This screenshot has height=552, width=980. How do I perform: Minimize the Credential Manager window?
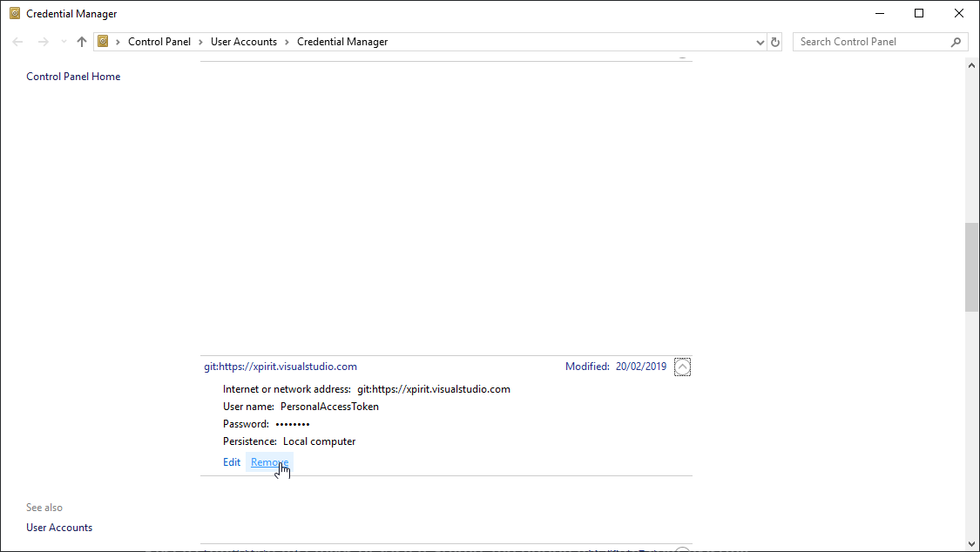point(880,13)
